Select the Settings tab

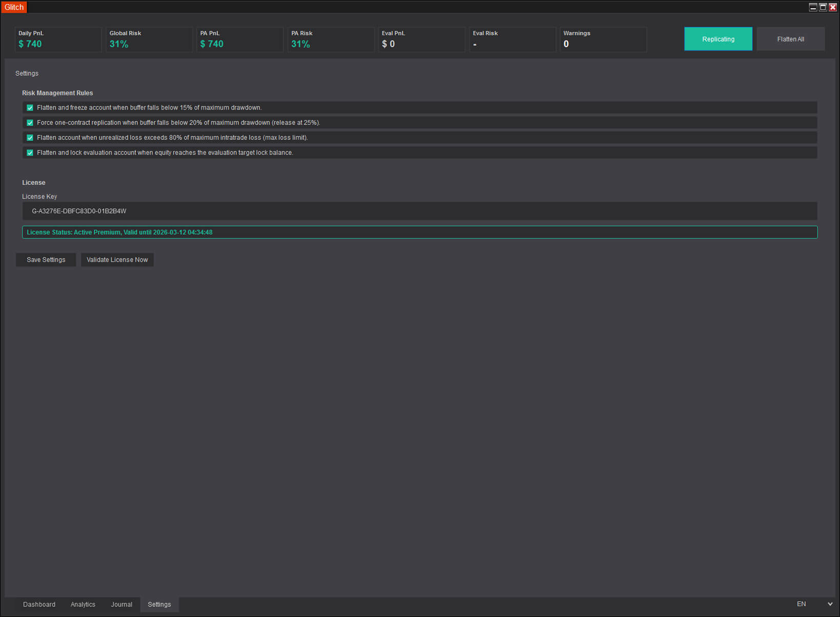(x=159, y=605)
